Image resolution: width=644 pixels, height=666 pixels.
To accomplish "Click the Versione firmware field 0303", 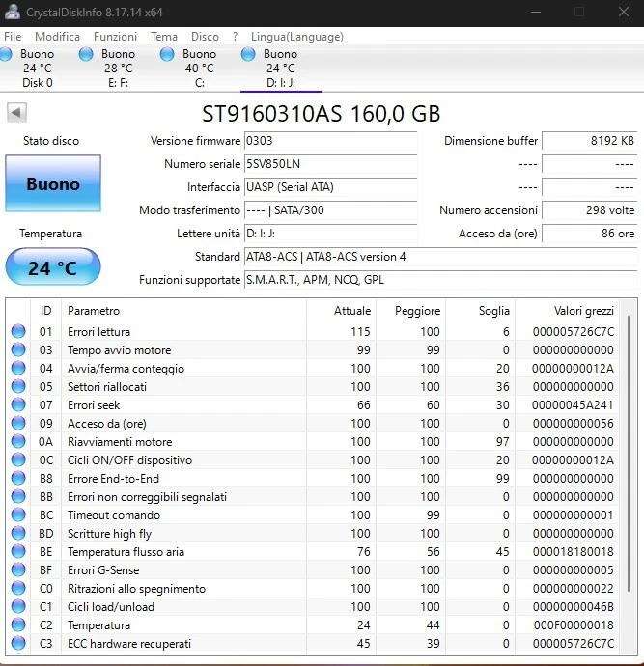I will (x=330, y=141).
